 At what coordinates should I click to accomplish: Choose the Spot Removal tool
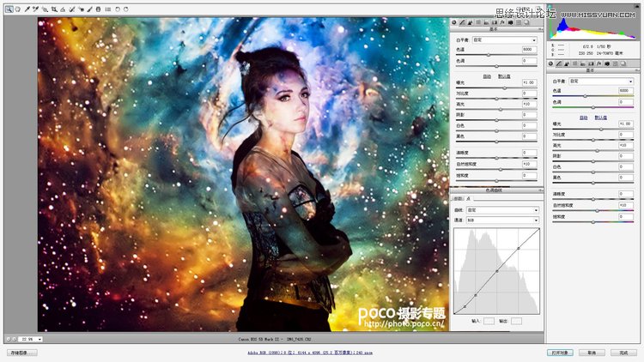(71, 9)
